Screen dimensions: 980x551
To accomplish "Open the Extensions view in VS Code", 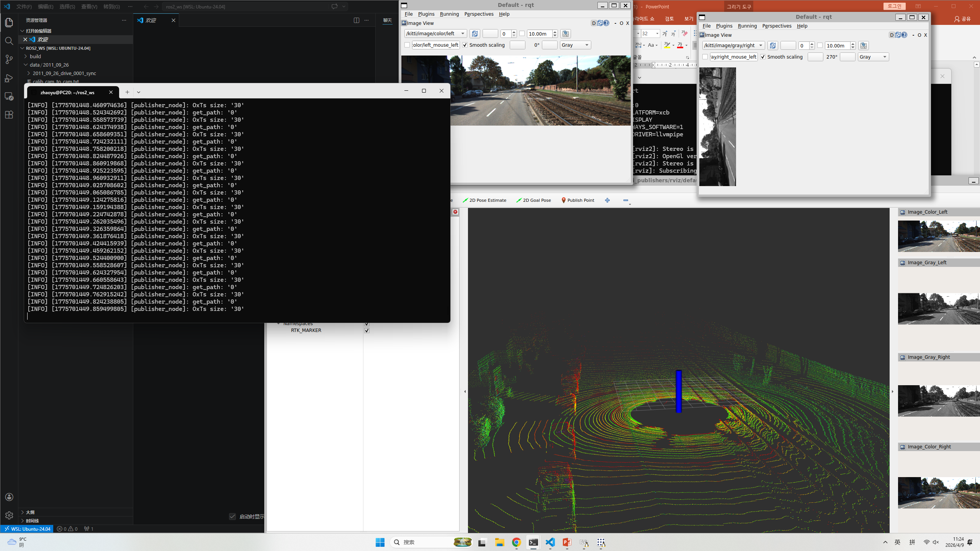I will click(x=9, y=115).
